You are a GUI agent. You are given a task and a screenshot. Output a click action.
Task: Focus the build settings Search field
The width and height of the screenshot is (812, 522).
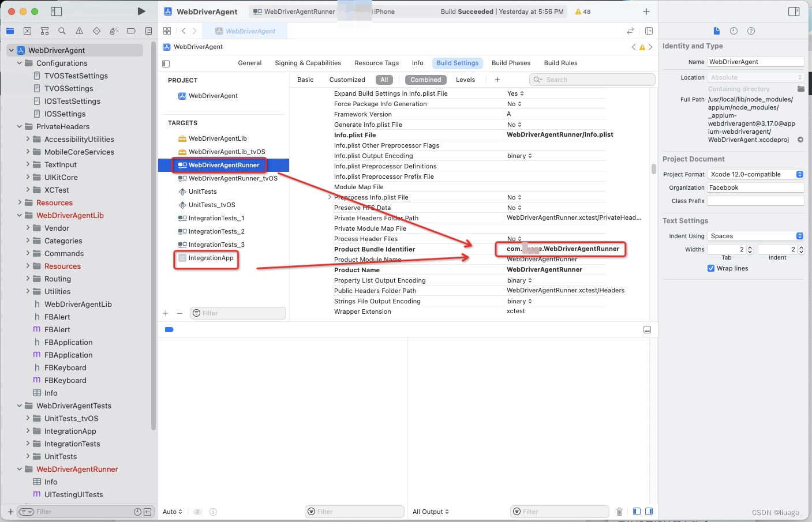[x=592, y=80]
